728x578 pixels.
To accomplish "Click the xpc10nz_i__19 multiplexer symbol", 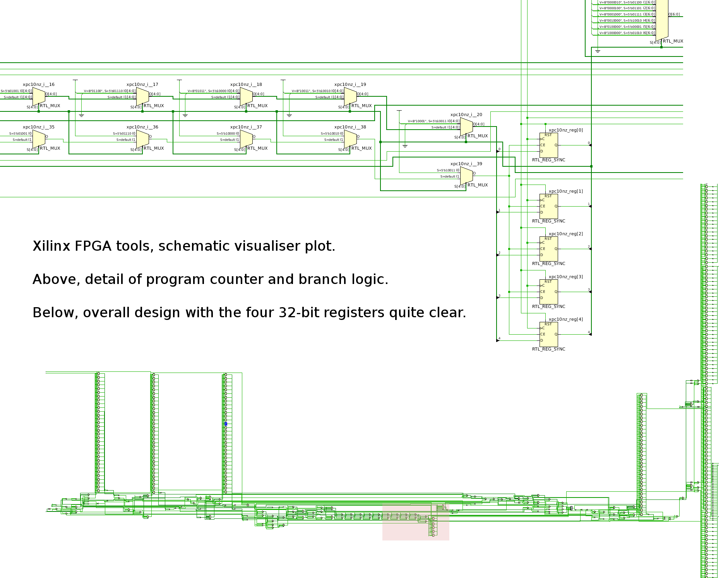I will pos(350,96).
